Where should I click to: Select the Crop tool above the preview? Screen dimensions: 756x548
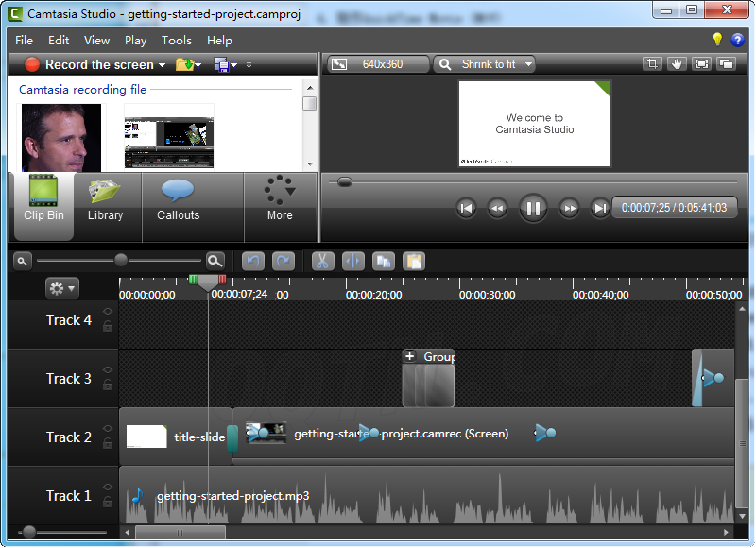(652, 63)
